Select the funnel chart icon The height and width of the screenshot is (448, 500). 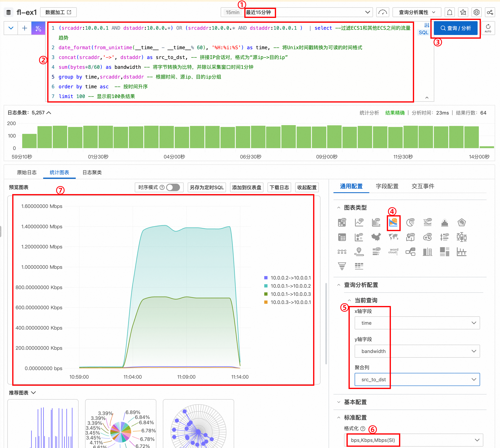(x=342, y=266)
